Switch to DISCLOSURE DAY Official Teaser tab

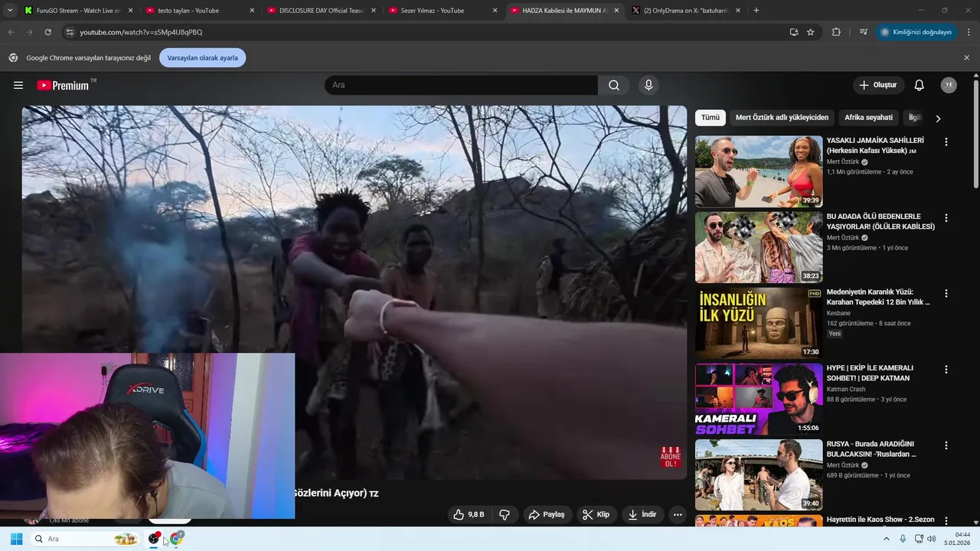tap(322, 11)
